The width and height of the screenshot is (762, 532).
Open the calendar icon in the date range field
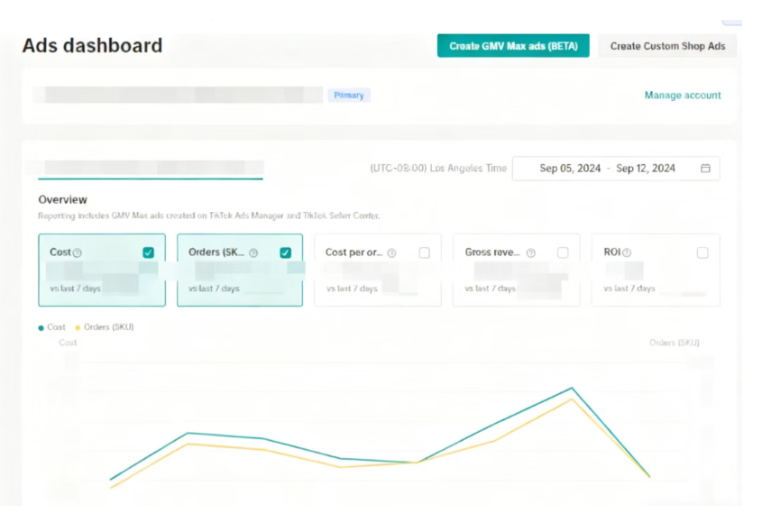pyautogui.click(x=705, y=168)
